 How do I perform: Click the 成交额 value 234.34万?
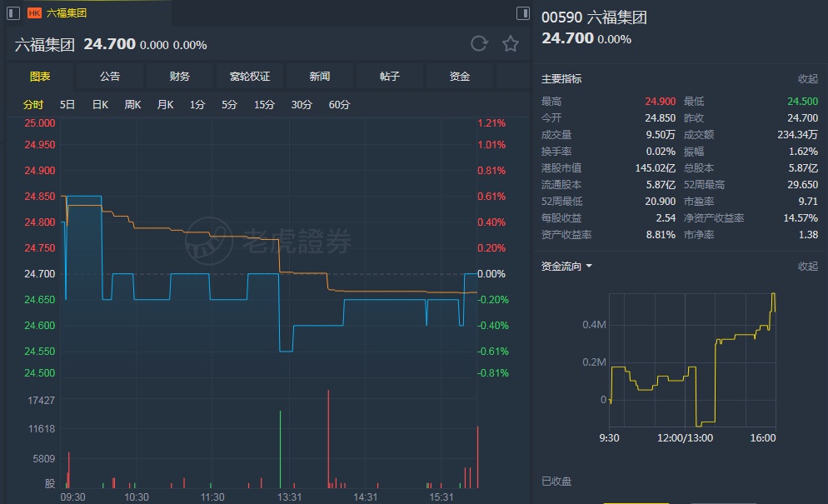coord(797,135)
